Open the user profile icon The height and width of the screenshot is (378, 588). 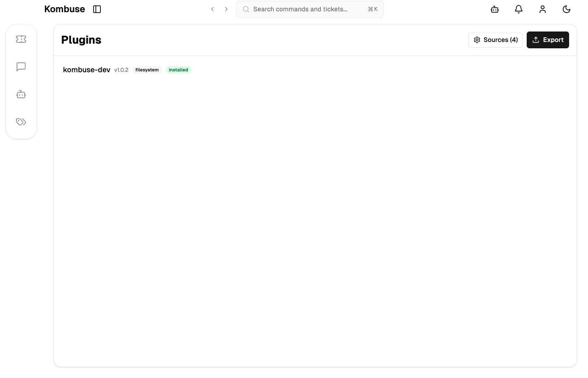tap(542, 9)
